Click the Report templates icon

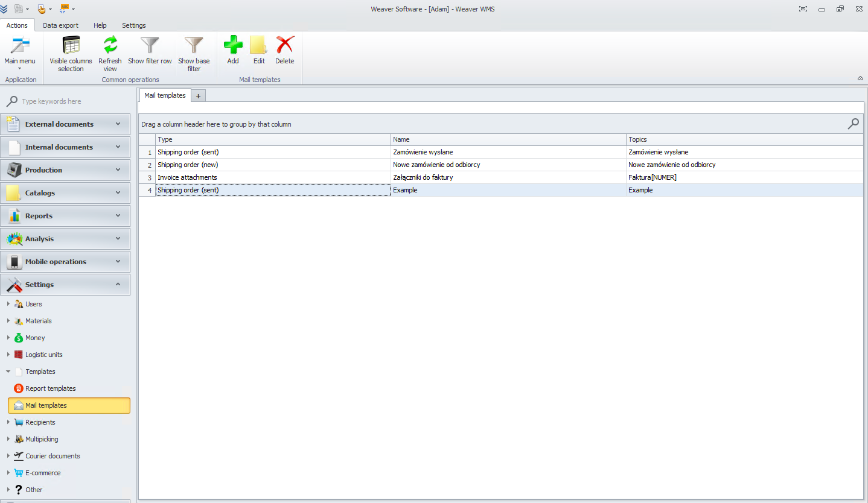point(19,388)
